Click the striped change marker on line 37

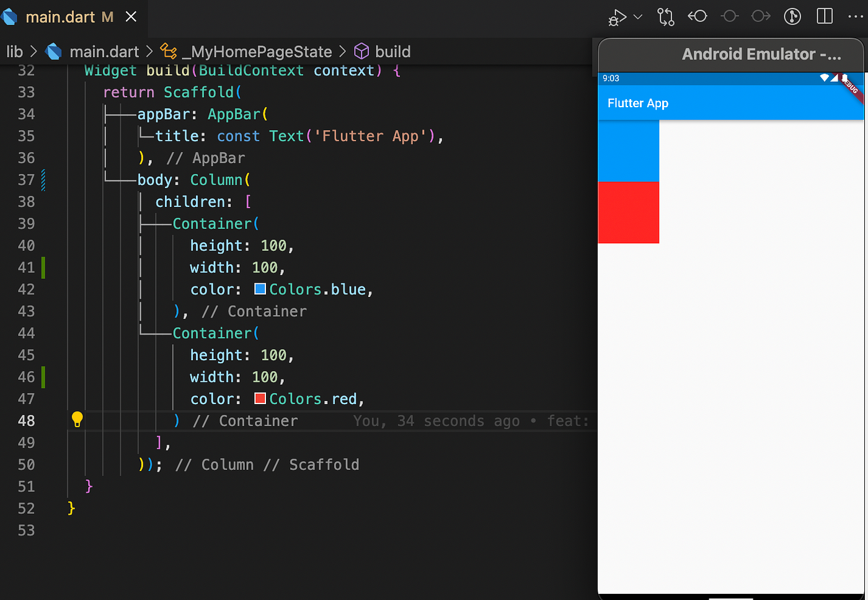point(43,180)
